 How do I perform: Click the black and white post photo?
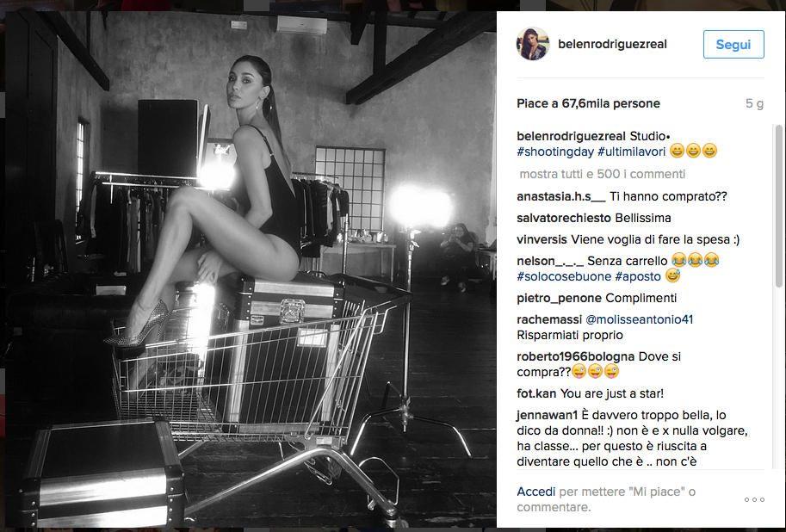(x=251, y=269)
